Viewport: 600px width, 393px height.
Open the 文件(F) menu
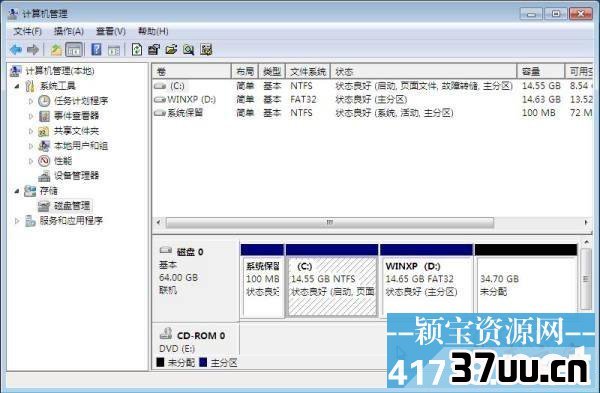click(x=27, y=31)
